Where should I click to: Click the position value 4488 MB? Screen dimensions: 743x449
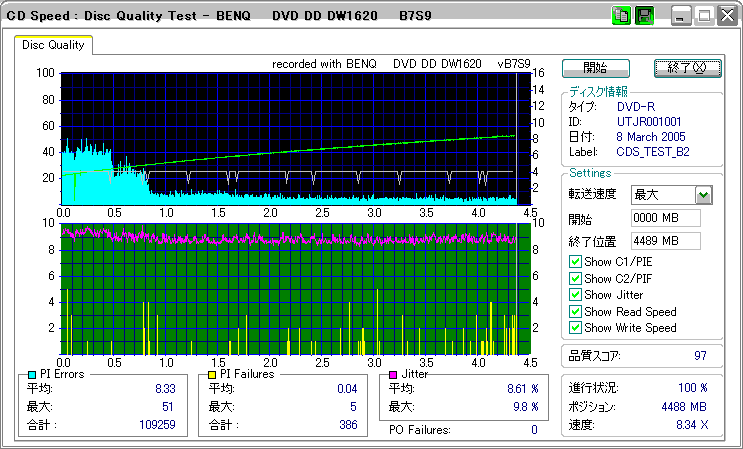[x=684, y=407]
